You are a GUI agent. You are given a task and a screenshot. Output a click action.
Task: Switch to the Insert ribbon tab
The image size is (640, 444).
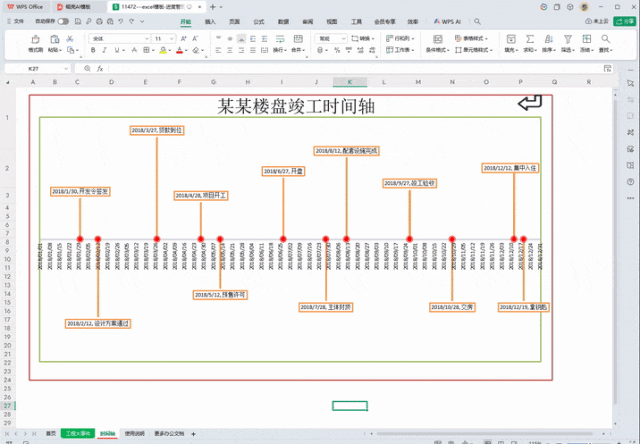210,22
